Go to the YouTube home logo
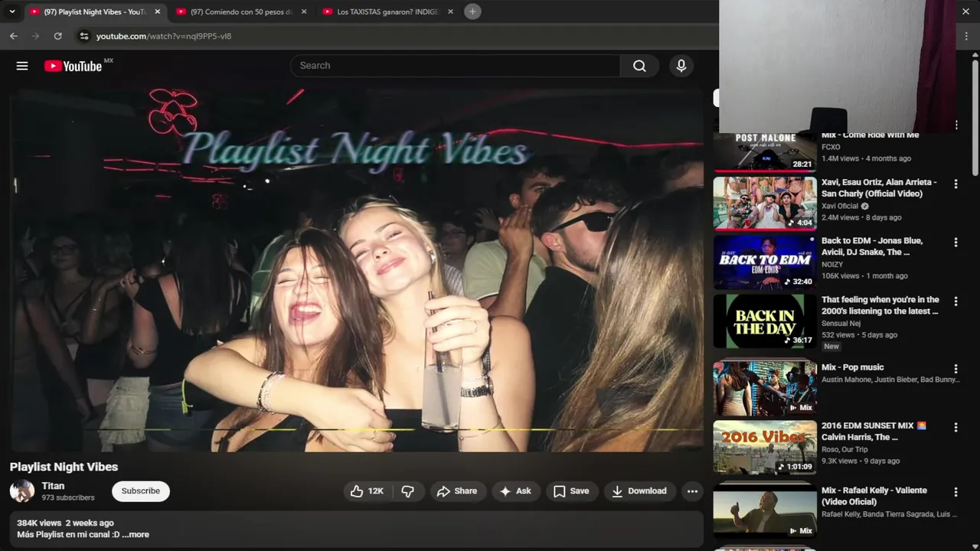This screenshot has height=551, width=980. (x=73, y=66)
